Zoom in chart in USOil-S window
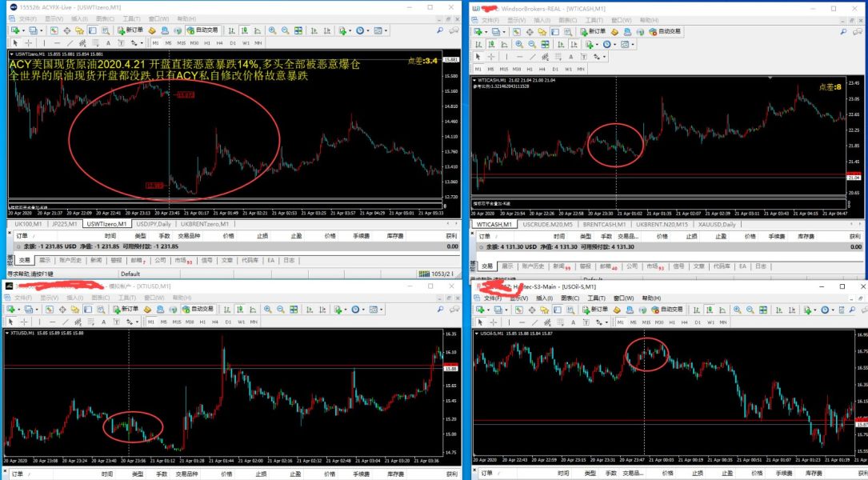The width and height of the screenshot is (868, 480). (x=738, y=310)
